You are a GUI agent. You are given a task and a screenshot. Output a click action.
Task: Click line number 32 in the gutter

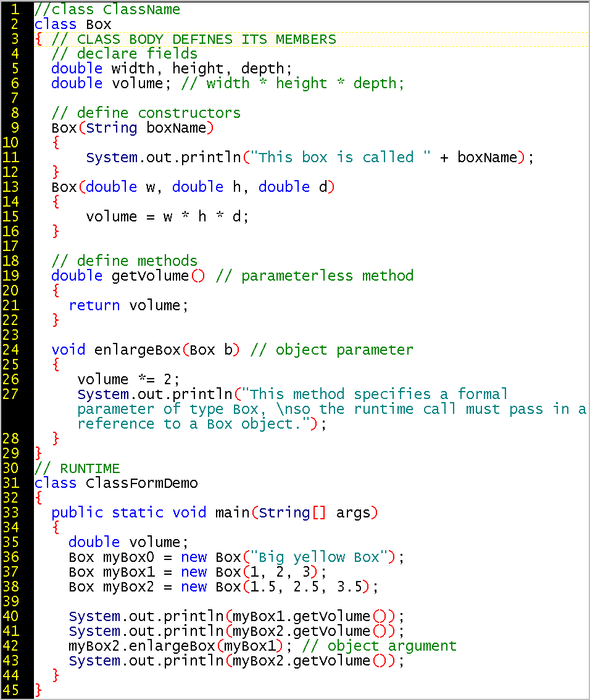point(10,498)
